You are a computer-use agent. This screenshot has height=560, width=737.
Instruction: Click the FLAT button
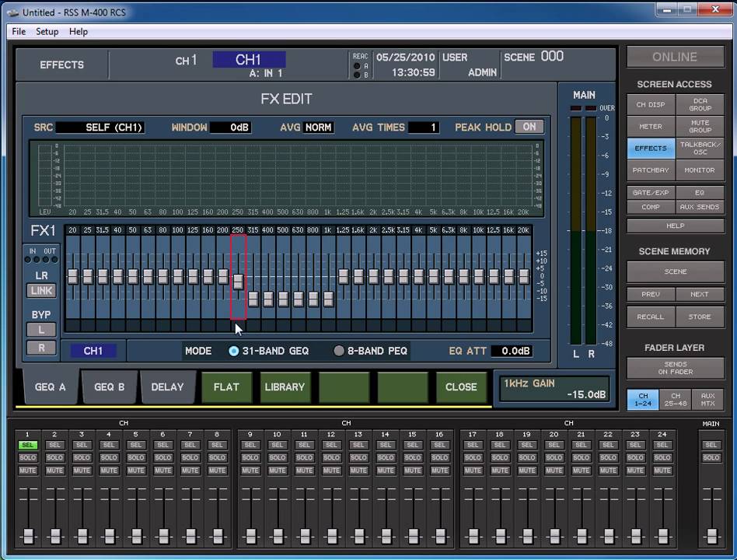(x=226, y=387)
